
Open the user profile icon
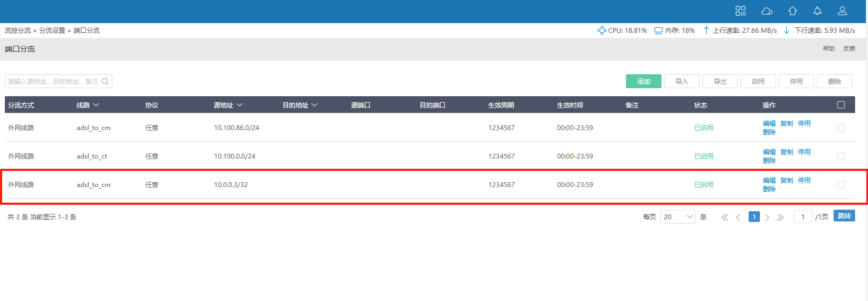pyautogui.click(x=842, y=11)
